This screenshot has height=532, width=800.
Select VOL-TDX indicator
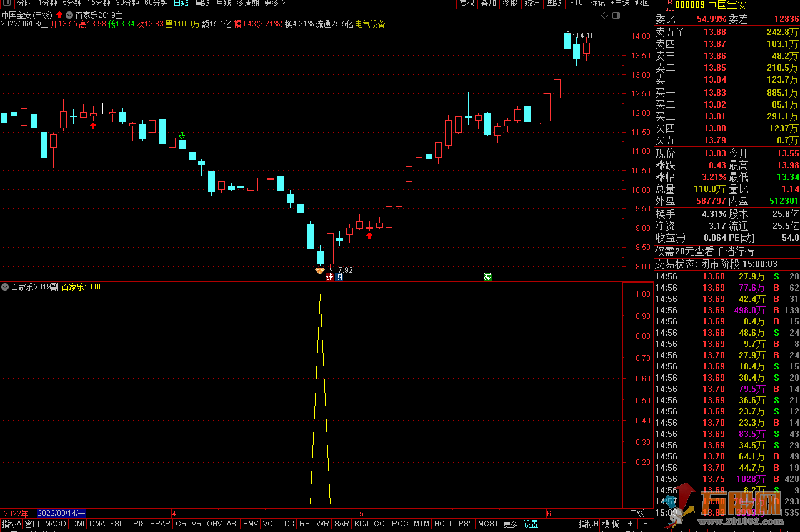click(x=279, y=524)
